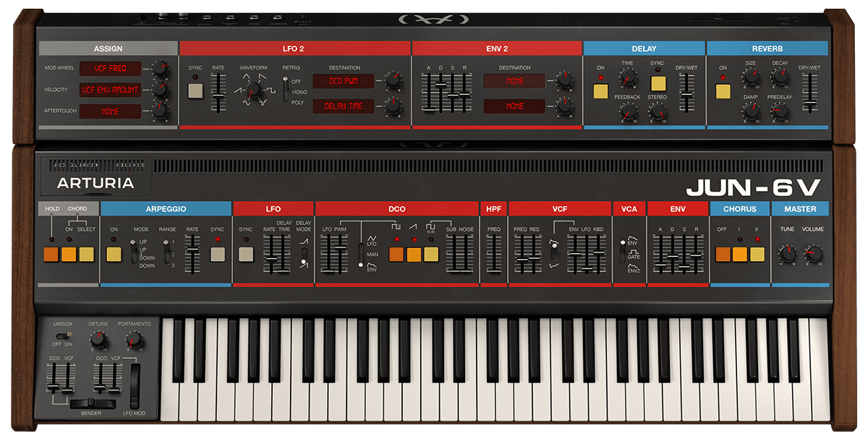Flip the ARPEGGIO MODE switch
Image resolution: width=868 pixels, height=442 pixels.
pyautogui.click(x=135, y=253)
